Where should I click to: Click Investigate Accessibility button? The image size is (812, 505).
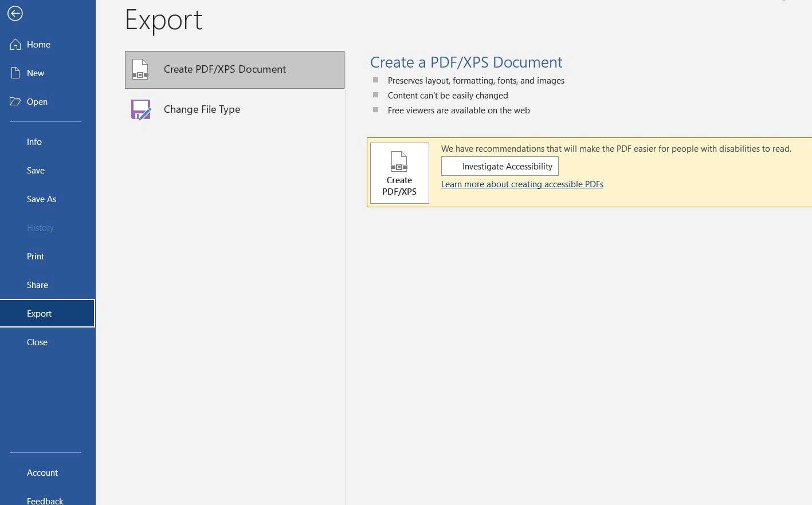point(500,167)
